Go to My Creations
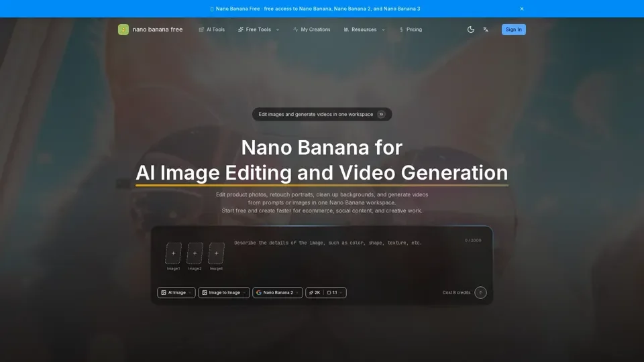The width and height of the screenshot is (644, 362). [x=311, y=29]
